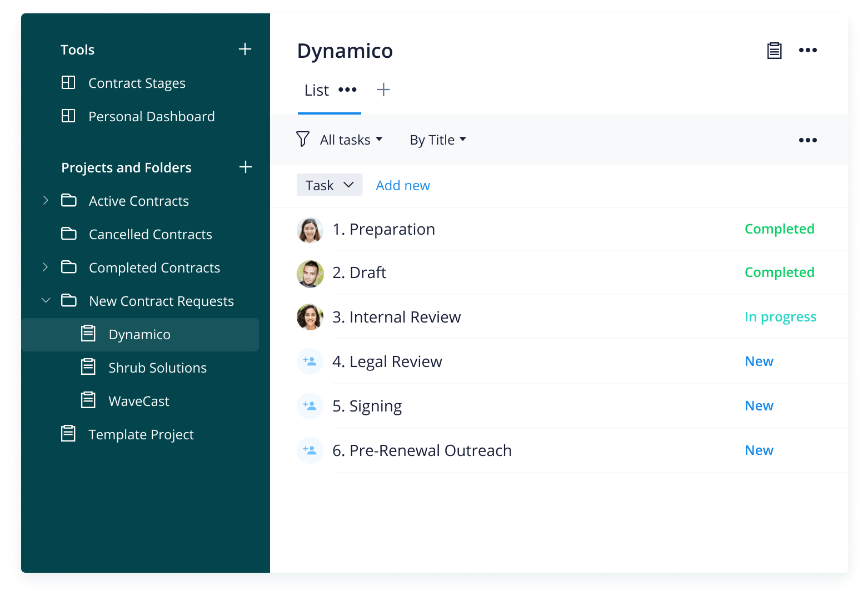Add a new view with plus icon

click(x=383, y=90)
